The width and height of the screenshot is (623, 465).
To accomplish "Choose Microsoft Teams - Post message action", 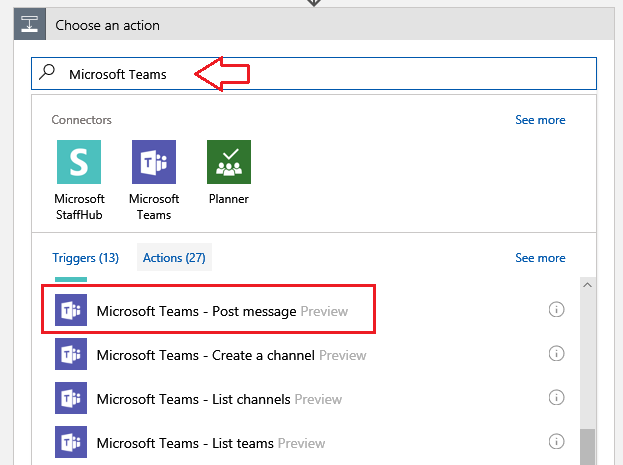I will (x=306, y=310).
